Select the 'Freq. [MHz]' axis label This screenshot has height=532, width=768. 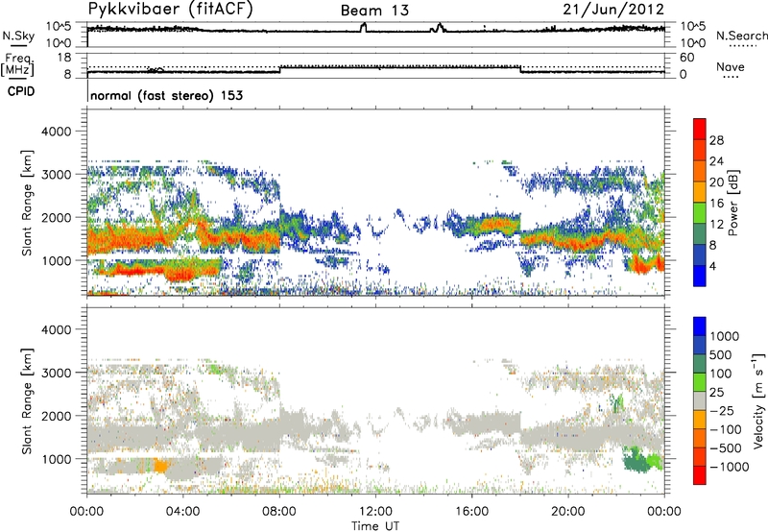[17, 65]
